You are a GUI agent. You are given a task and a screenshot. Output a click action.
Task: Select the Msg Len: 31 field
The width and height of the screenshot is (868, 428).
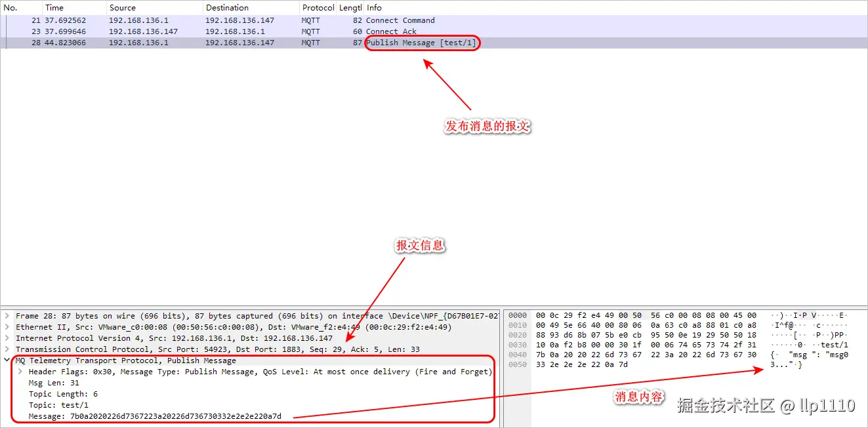[x=54, y=383]
